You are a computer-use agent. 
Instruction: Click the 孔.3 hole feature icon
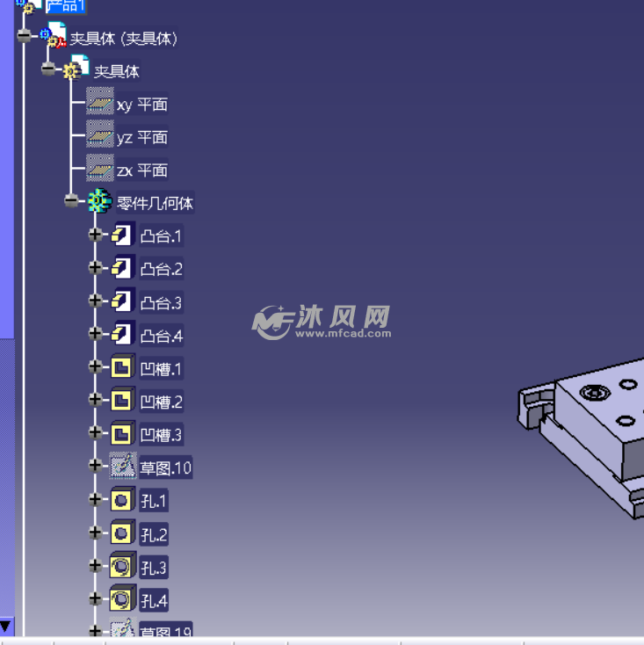click(x=122, y=566)
